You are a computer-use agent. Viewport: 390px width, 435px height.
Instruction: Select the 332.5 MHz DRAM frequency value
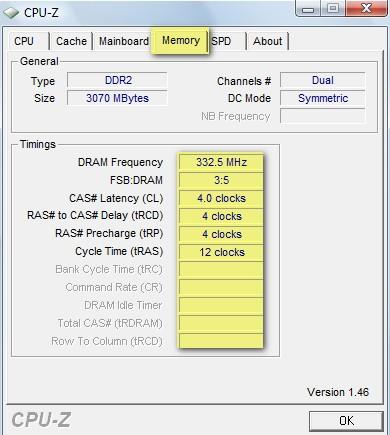point(221,162)
